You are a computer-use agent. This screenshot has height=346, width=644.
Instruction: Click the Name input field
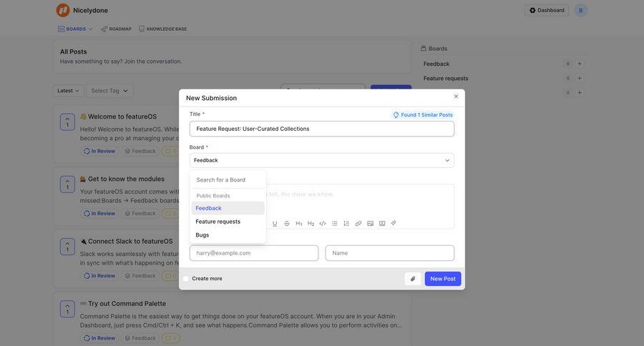pyautogui.click(x=390, y=253)
